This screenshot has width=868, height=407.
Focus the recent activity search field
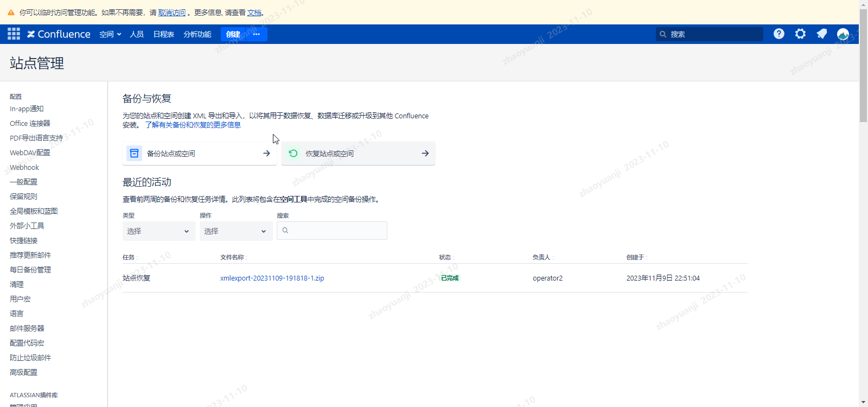332,231
